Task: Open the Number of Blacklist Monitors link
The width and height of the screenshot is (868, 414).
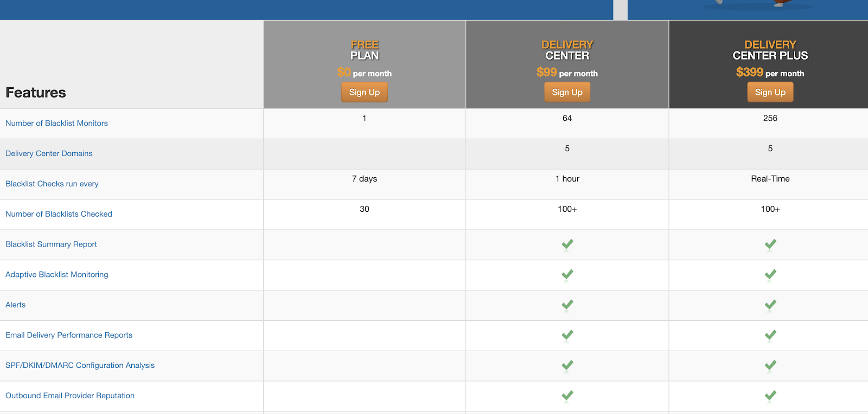Action: [x=56, y=124]
